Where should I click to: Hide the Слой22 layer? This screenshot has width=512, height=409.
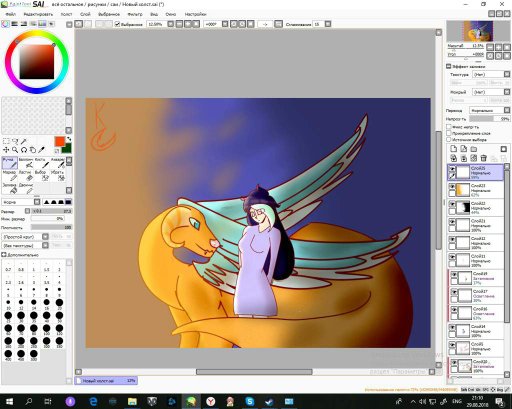(452, 204)
